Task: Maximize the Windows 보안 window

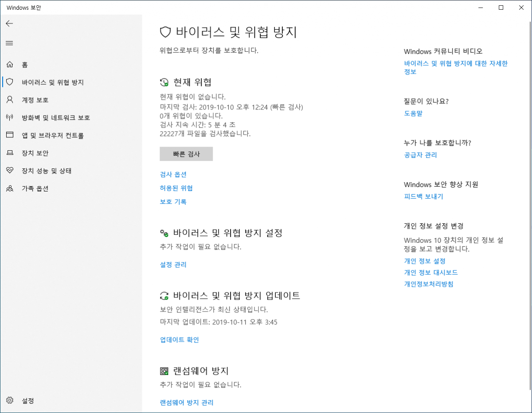Action: (x=501, y=8)
